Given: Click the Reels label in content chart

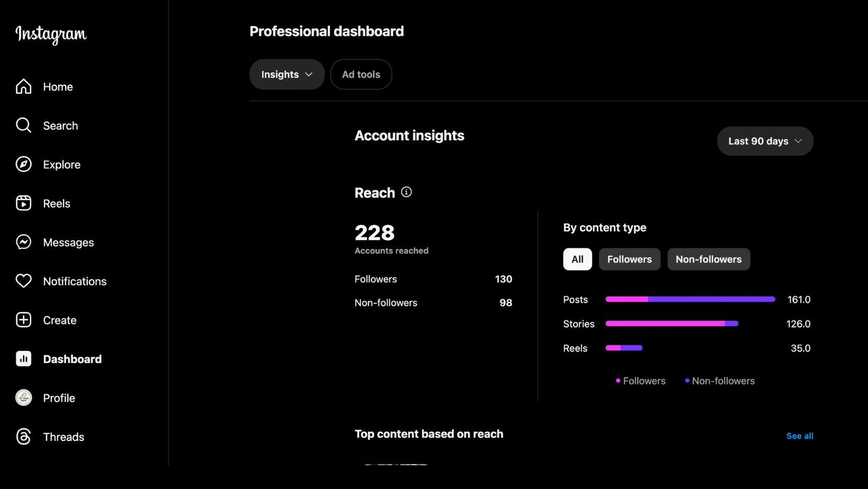Looking at the screenshot, I should point(575,349).
